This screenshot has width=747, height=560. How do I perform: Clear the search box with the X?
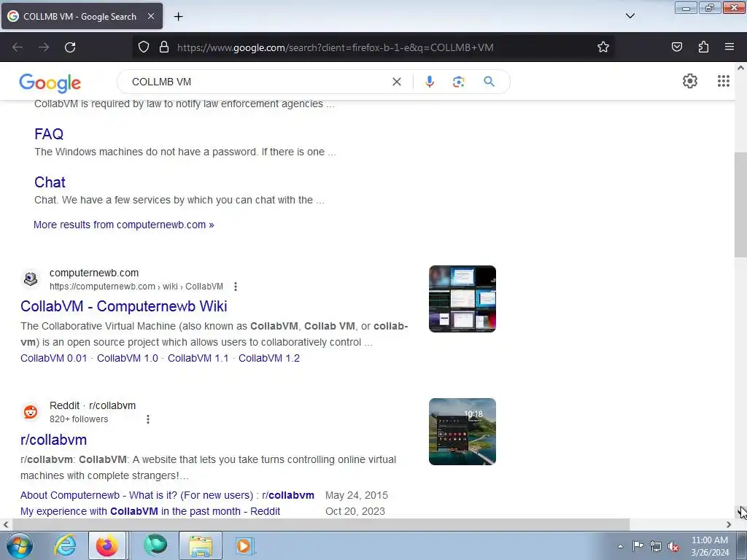pos(396,82)
